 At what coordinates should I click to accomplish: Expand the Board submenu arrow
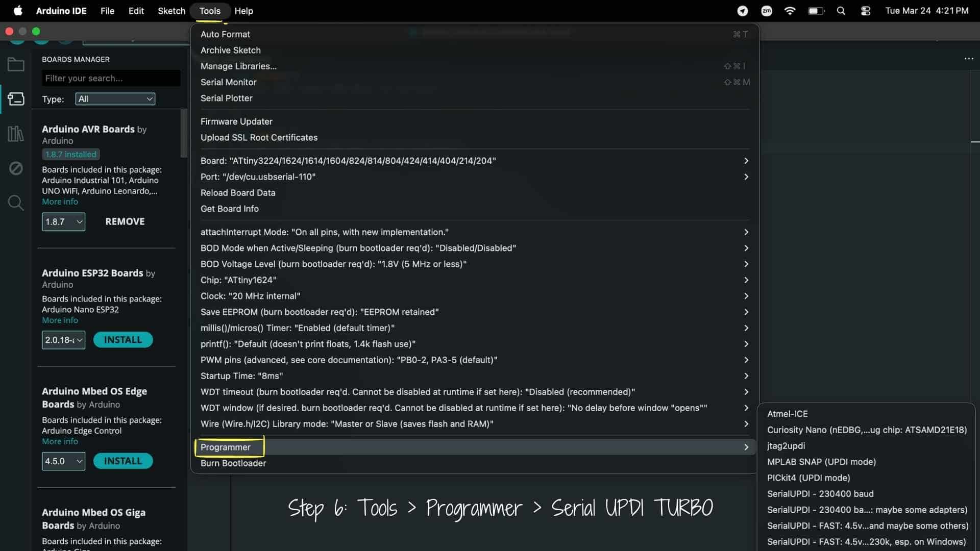tap(746, 161)
